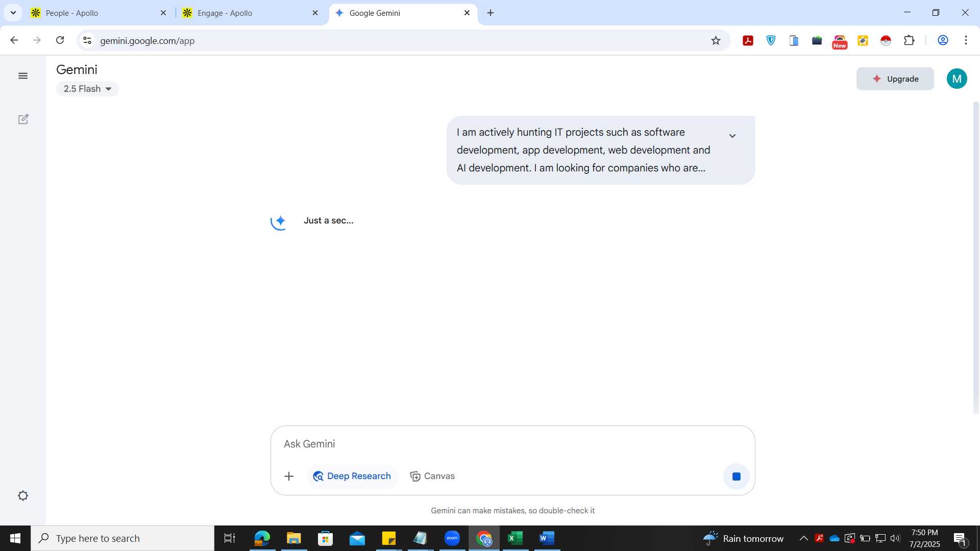Open the Gemini main menu hamburger icon
This screenshot has height=551, width=980.
coord(23,76)
